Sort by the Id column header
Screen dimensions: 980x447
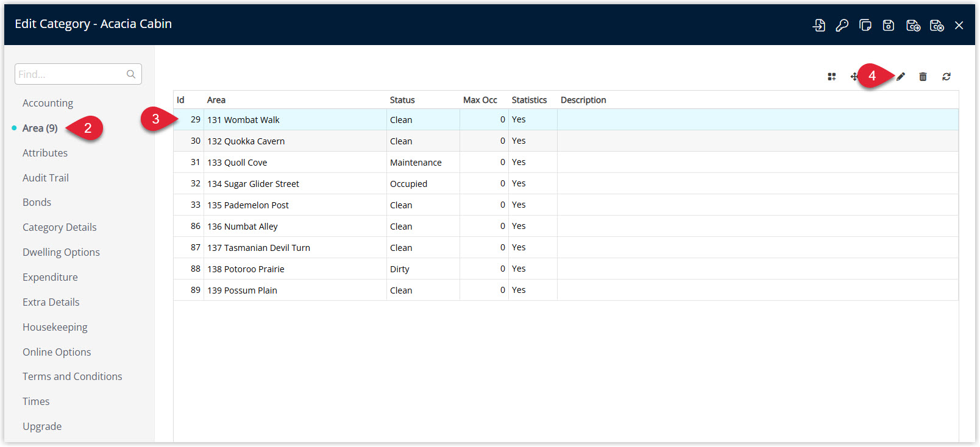pos(180,100)
